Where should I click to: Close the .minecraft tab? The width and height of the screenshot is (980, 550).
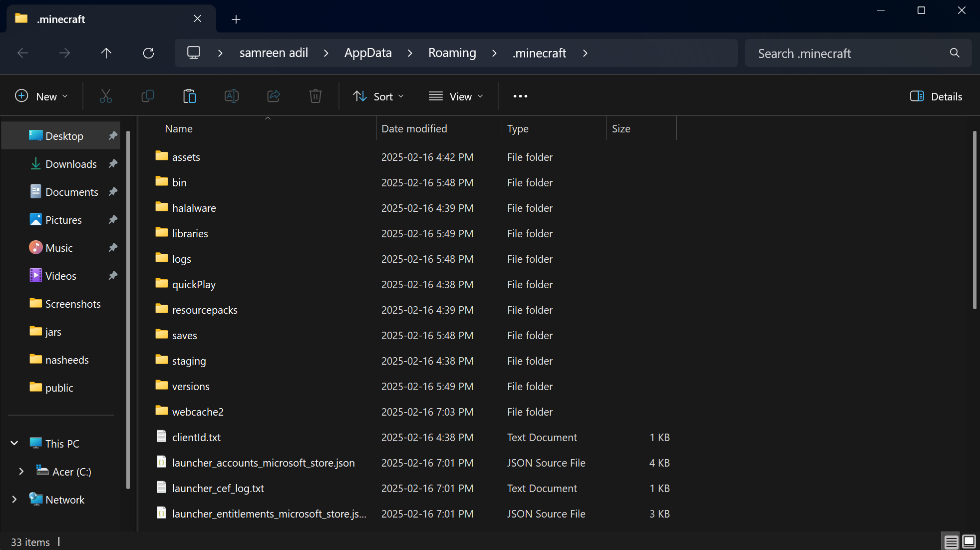coord(198,18)
